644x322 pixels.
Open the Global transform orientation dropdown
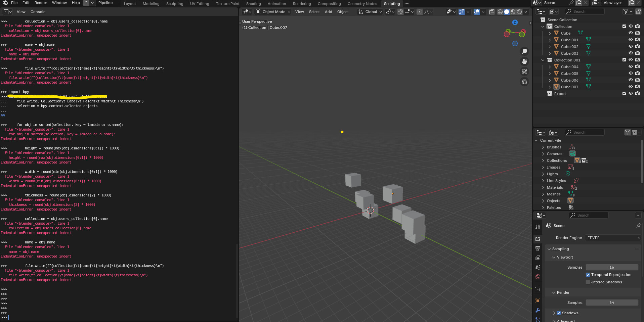coord(370,12)
